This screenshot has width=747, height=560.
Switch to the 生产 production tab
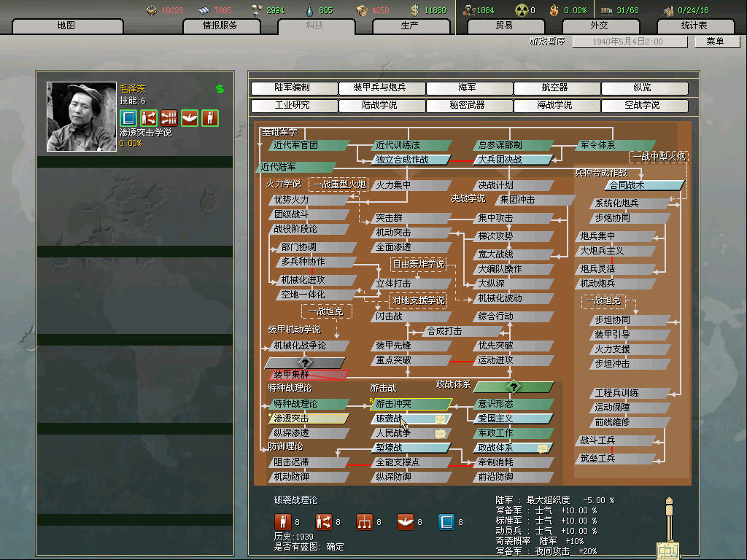pyautogui.click(x=410, y=26)
